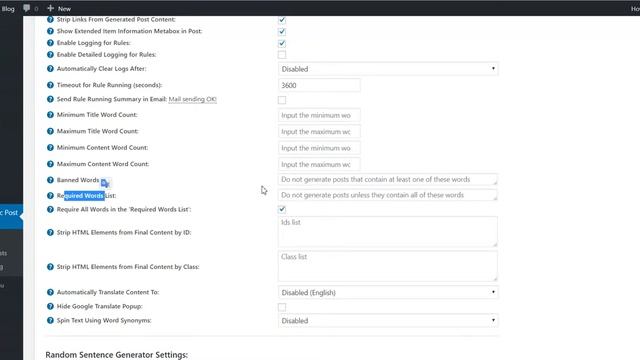Click help icon beside Automatically Clear Logs After
This screenshot has width=640, height=360.
point(50,69)
